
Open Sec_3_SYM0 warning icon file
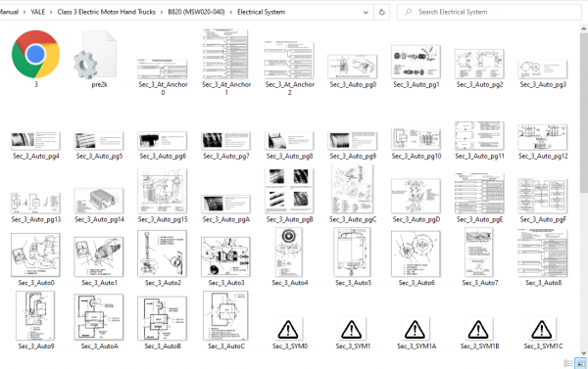pyautogui.click(x=288, y=329)
